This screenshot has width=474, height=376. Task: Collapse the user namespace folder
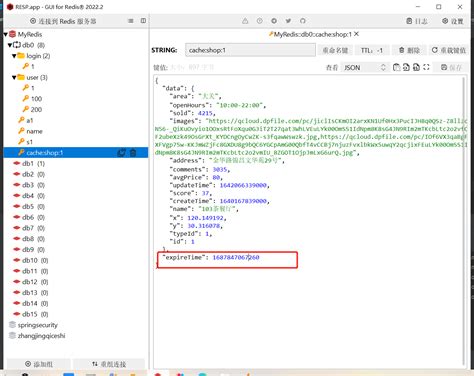14,78
